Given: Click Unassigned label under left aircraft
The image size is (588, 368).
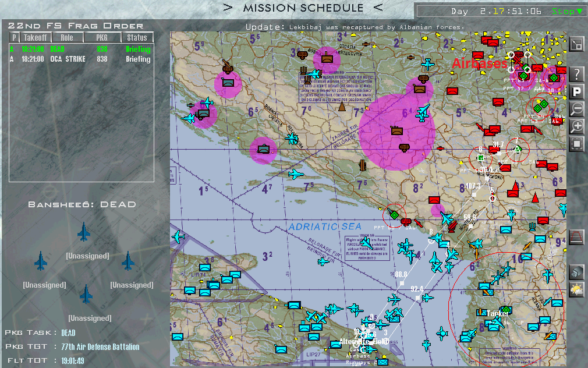Looking at the screenshot, I should 44,285.
